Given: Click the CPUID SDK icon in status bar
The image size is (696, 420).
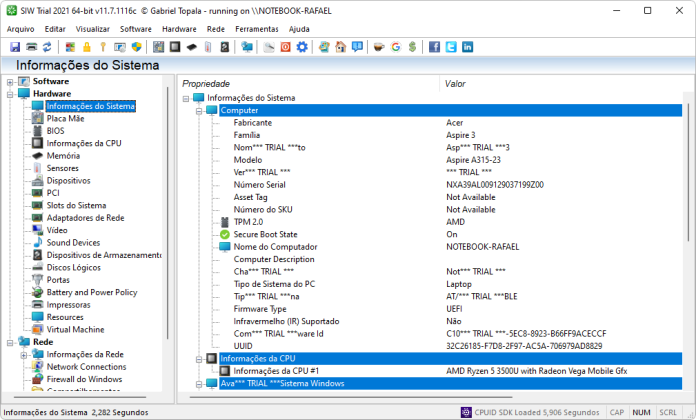Looking at the screenshot, I should (466, 412).
